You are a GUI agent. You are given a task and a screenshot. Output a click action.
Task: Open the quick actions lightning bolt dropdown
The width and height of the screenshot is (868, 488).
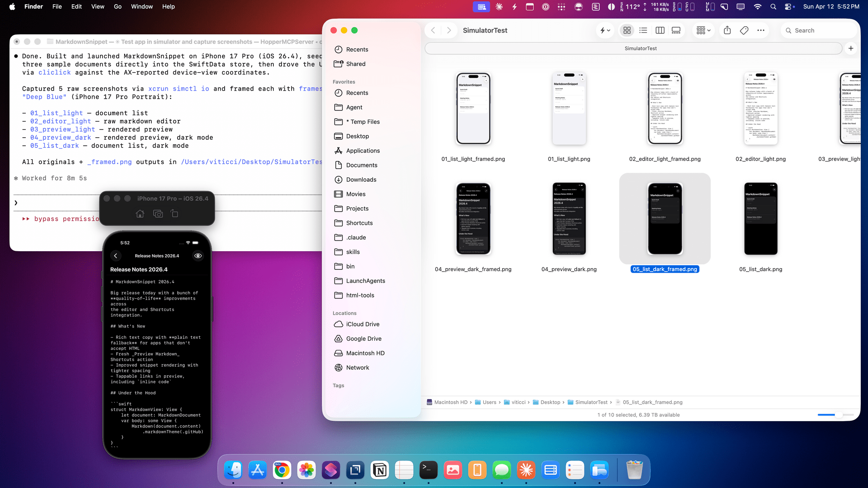(605, 30)
